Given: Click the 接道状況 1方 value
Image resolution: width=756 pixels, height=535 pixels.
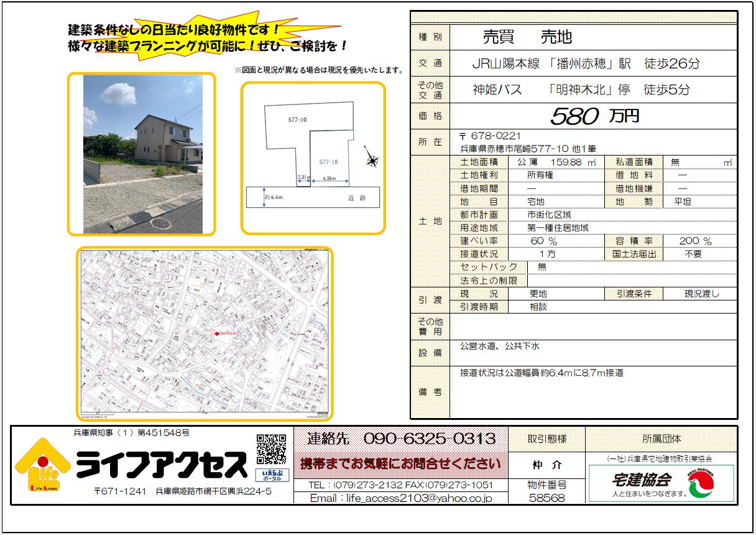Looking at the screenshot, I should (546, 254).
